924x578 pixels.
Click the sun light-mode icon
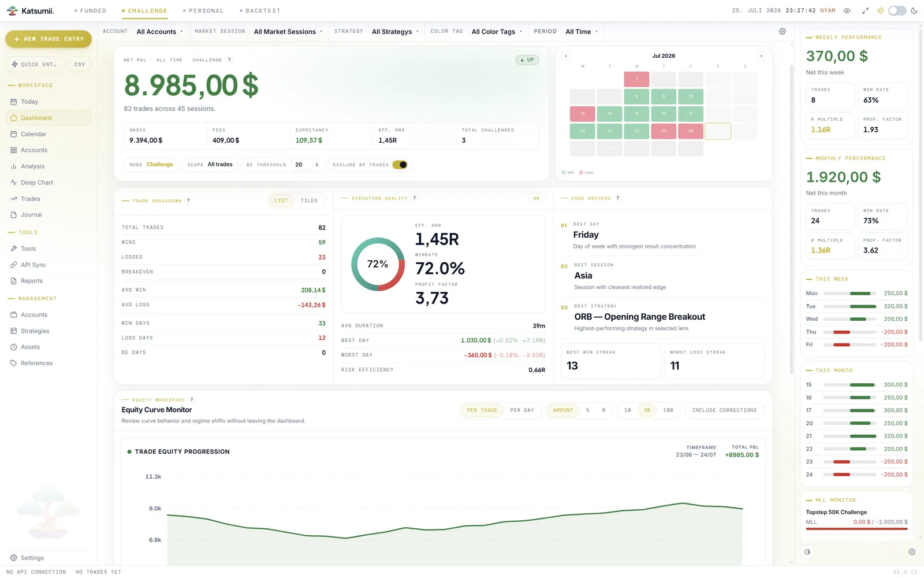[880, 11]
